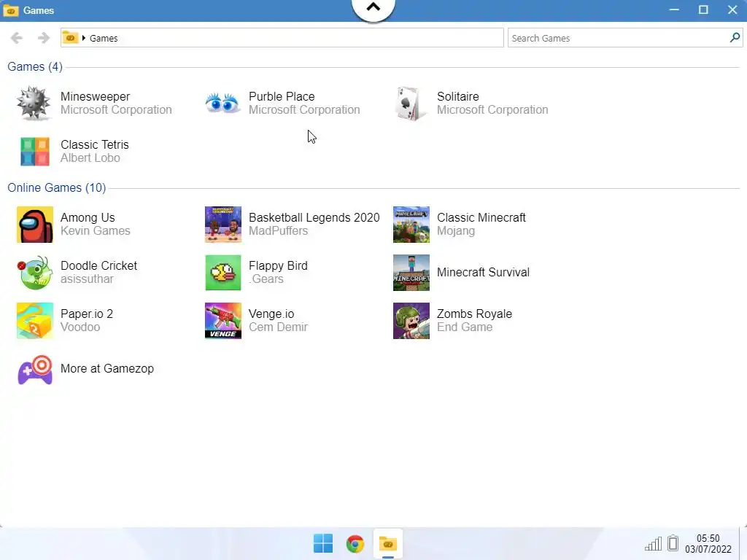This screenshot has height=560, width=747.
Task: Launch Basketball Legends 2020 thumbnail
Action: tap(223, 225)
